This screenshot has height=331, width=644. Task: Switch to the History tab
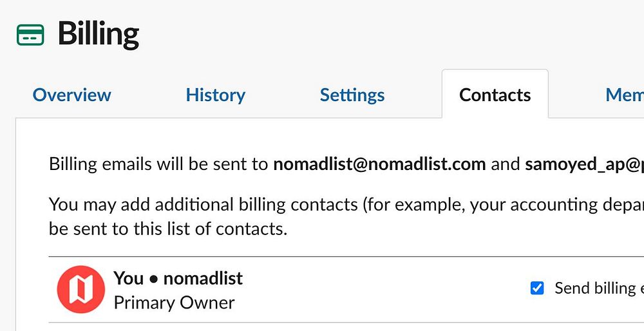coord(215,95)
